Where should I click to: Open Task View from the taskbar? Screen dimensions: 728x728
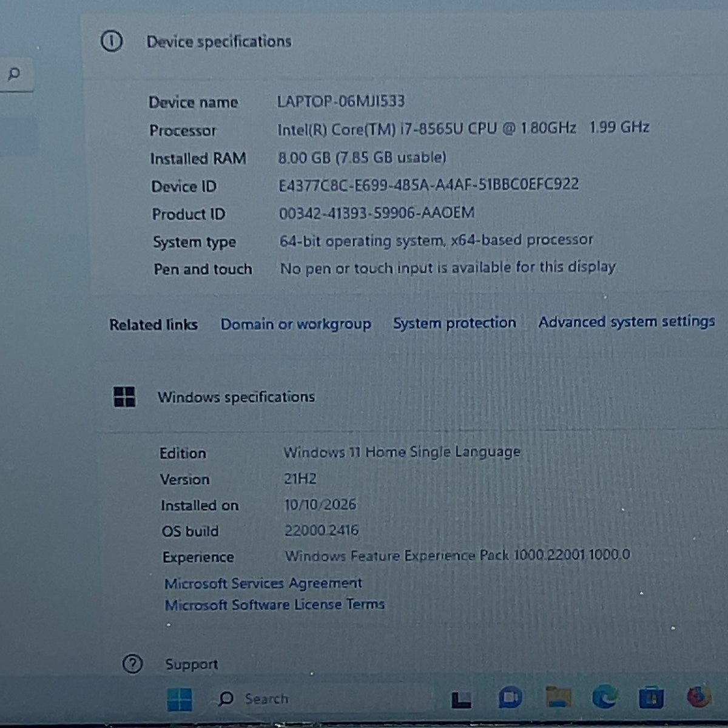coord(462,699)
